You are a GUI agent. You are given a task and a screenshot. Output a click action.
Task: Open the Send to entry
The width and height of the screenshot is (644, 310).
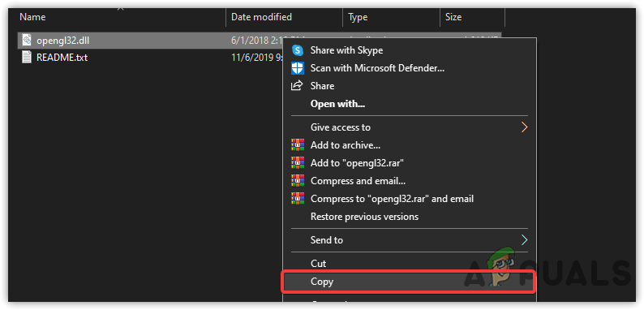(409, 239)
